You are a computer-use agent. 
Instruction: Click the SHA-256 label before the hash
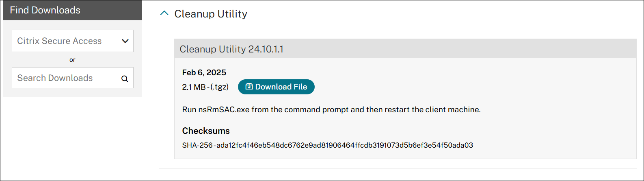[x=197, y=145]
